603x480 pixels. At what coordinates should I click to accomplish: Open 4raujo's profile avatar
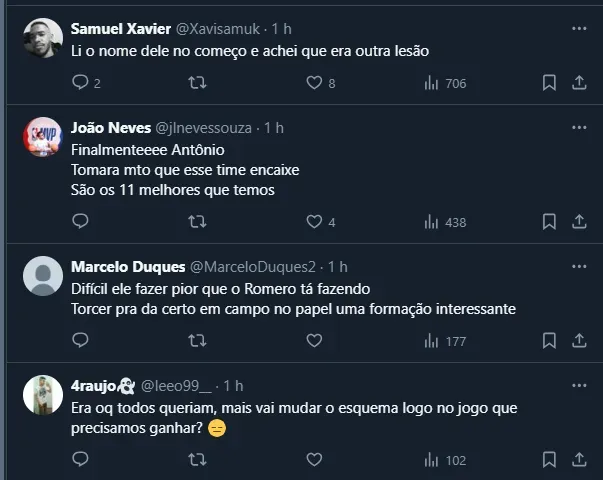[43, 395]
